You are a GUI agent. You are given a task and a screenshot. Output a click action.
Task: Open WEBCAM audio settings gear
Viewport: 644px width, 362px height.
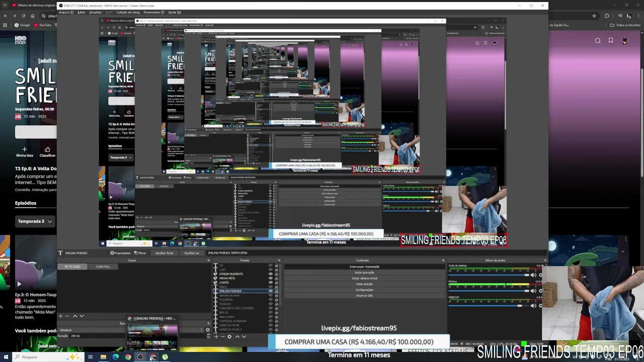(540, 306)
